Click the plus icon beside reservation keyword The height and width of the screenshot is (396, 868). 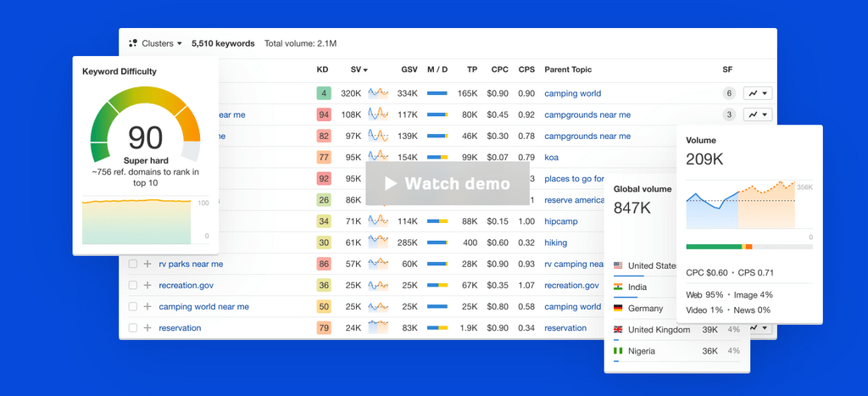(147, 328)
